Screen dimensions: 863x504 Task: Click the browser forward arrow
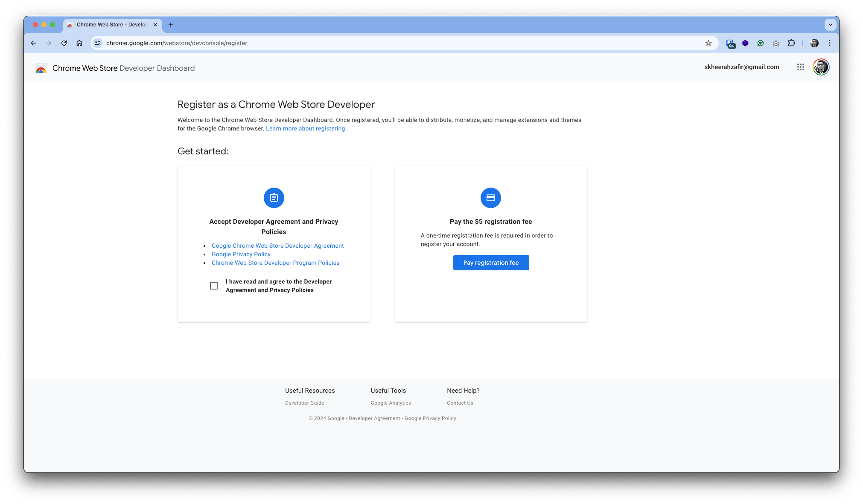tap(49, 43)
